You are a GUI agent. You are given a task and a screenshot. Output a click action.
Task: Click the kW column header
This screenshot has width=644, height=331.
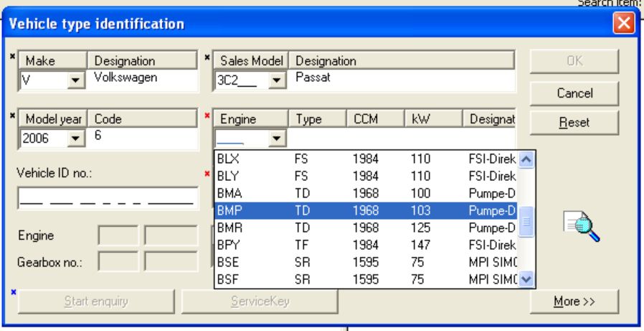click(433, 119)
